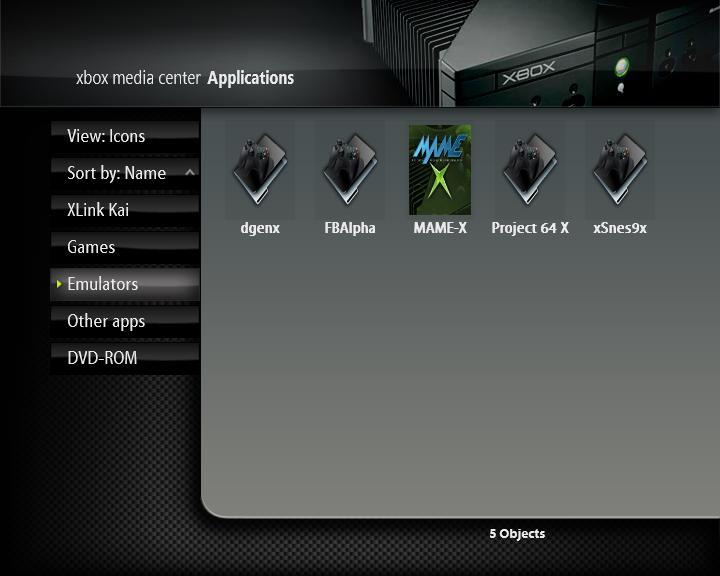Click the Applications header title
The image size is (720, 576).
[251, 78]
